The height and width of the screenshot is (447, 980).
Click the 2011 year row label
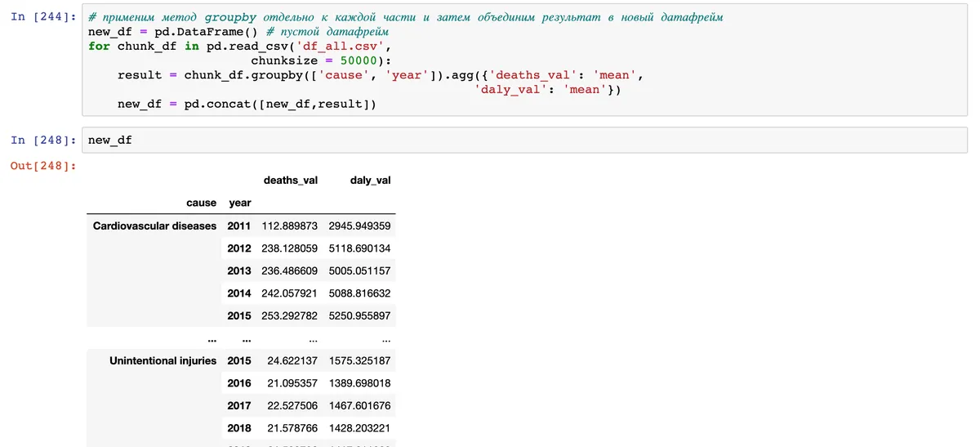tap(238, 226)
